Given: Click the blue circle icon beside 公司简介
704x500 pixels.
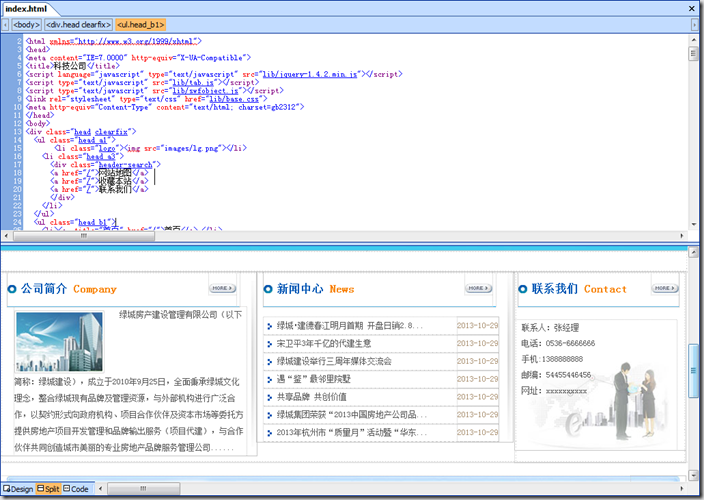Looking at the screenshot, I should tap(12, 289).
